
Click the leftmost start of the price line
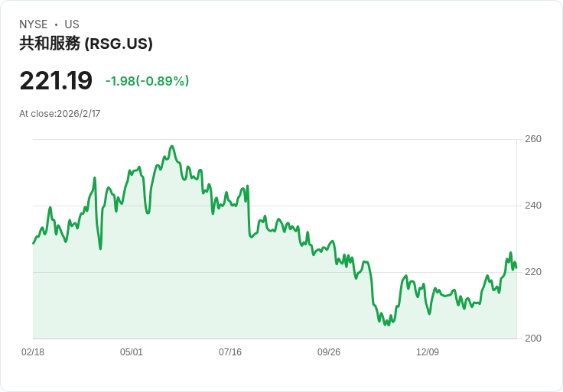[x=33, y=243]
